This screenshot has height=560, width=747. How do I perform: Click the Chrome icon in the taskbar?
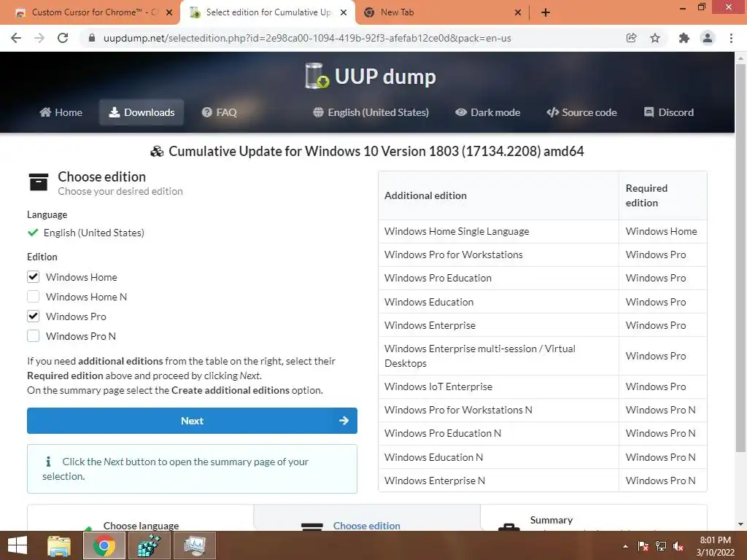(x=104, y=545)
